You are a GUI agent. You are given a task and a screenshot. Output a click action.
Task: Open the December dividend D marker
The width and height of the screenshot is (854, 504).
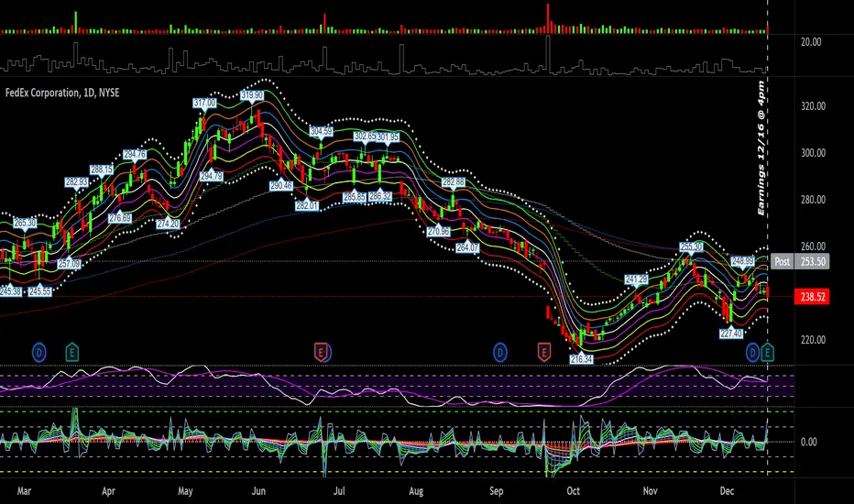pos(752,353)
